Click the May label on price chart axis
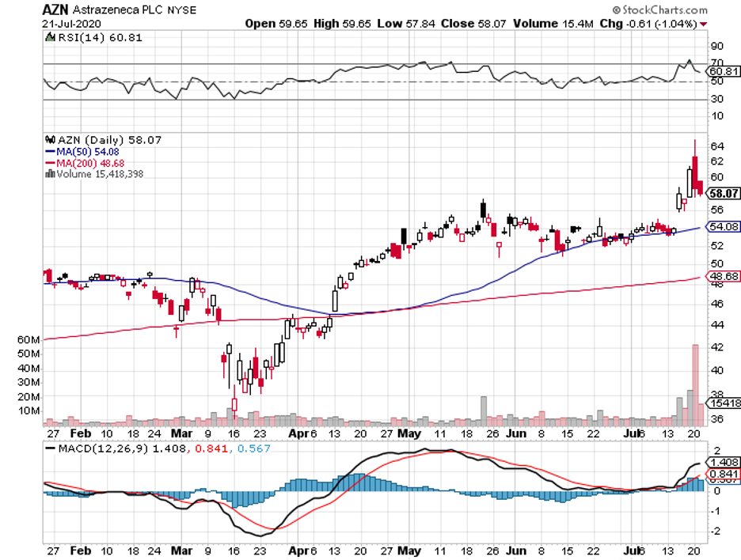This screenshot has height=560, width=741. 409,434
